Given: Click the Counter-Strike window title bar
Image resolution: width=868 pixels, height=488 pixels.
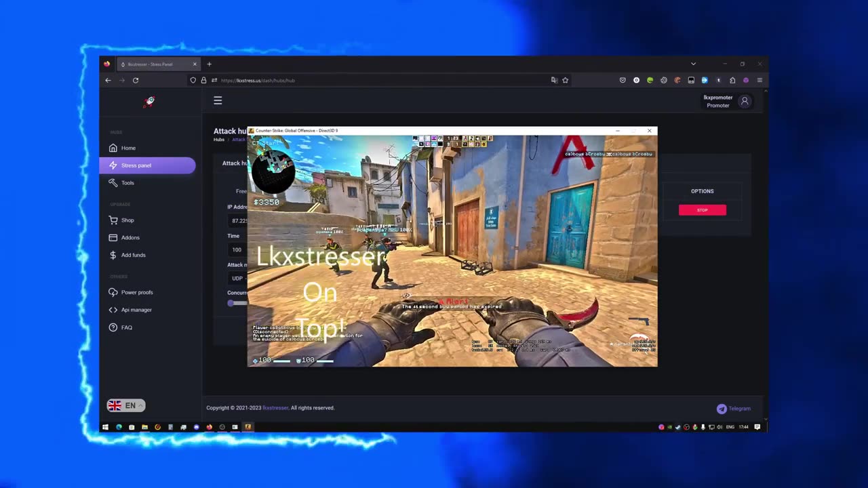Looking at the screenshot, I should [452, 130].
